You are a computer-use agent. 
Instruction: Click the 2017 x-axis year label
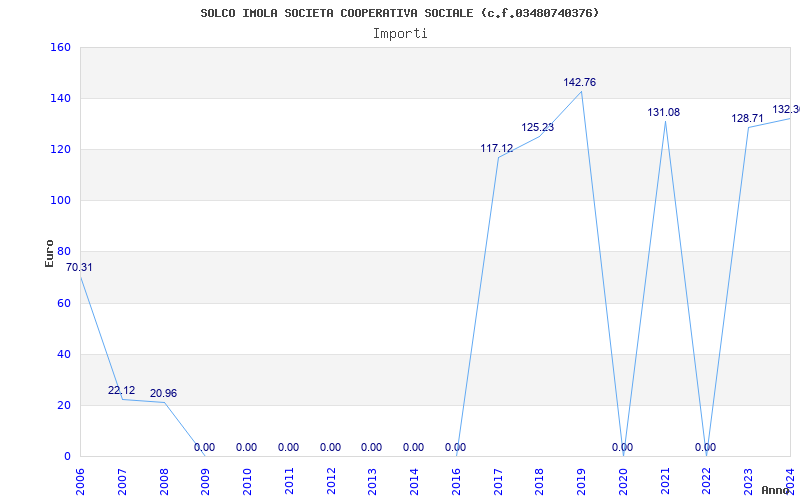click(498, 481)
